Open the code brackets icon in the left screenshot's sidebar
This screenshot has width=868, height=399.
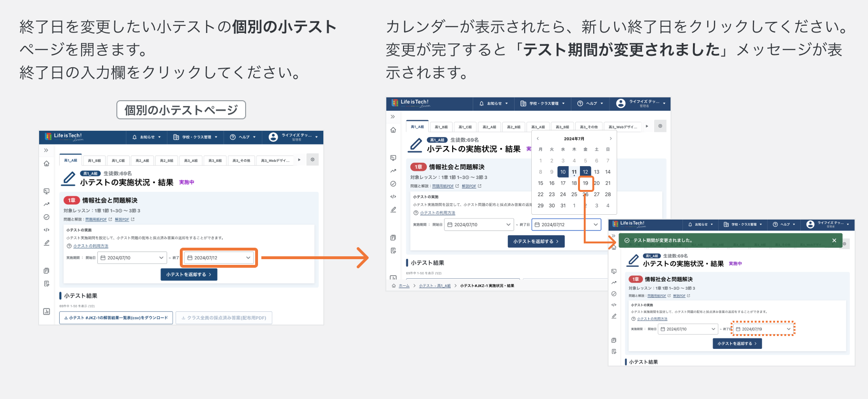click(x=46, y=230)
